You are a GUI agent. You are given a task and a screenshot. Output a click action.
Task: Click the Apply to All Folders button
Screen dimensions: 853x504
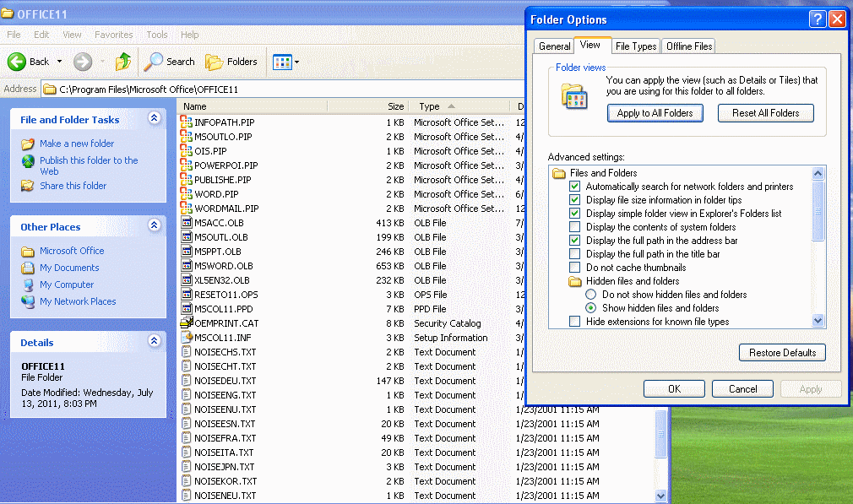click(x=655, y=111)
